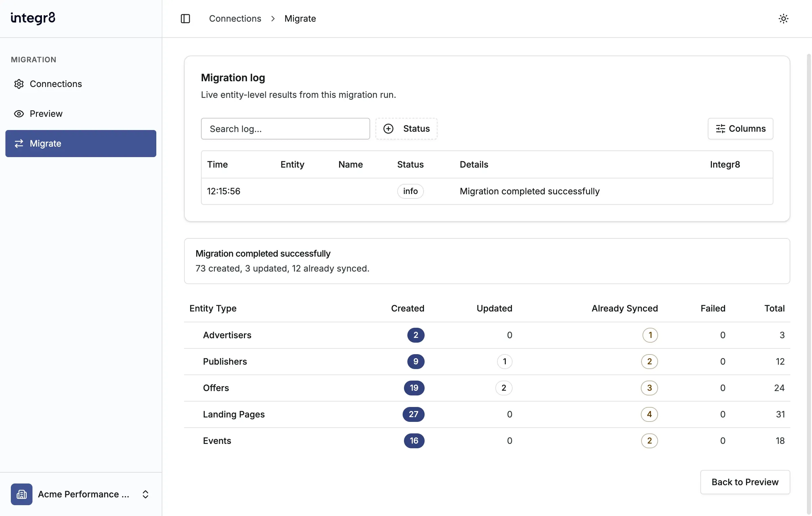Viewport: 812px width, 516px height.
Task: Click the 73 created summary line
Action: tap(283, 268)
